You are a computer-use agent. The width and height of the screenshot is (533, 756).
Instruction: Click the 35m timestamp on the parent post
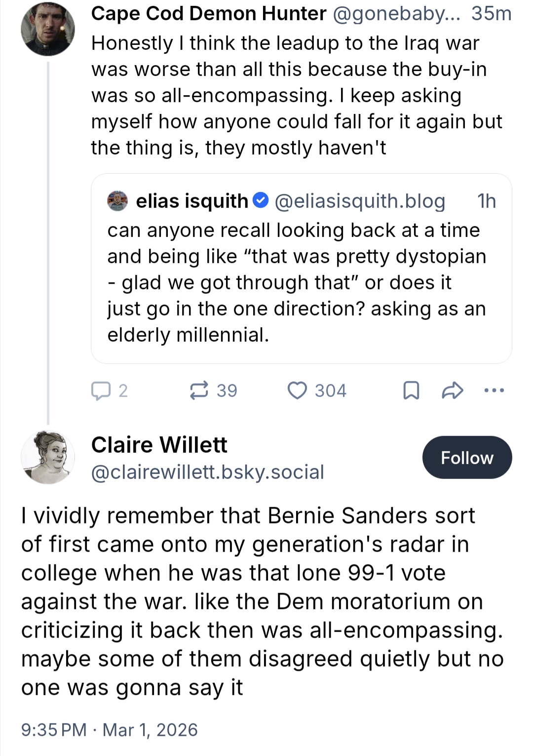(x=491, y=14)
